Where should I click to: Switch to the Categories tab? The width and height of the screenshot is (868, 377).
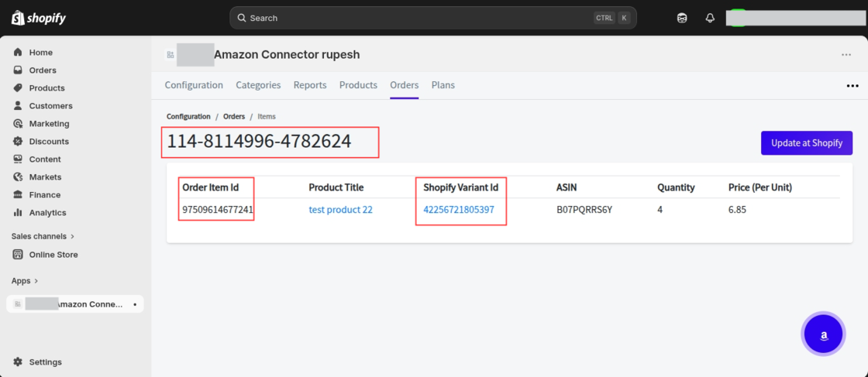pyautogui.click(x=258, y=85)
